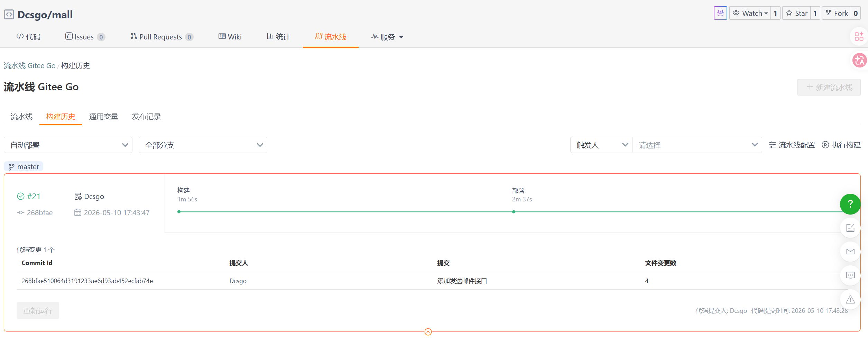The width and height of the screenshot is (868, 354).
Task: Click the mail envelope icon on right sidebar
Action: point(850,252)
